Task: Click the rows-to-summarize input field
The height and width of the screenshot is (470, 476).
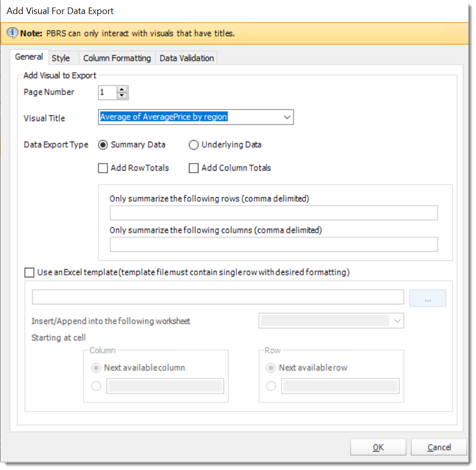Action: coord(273,213)
